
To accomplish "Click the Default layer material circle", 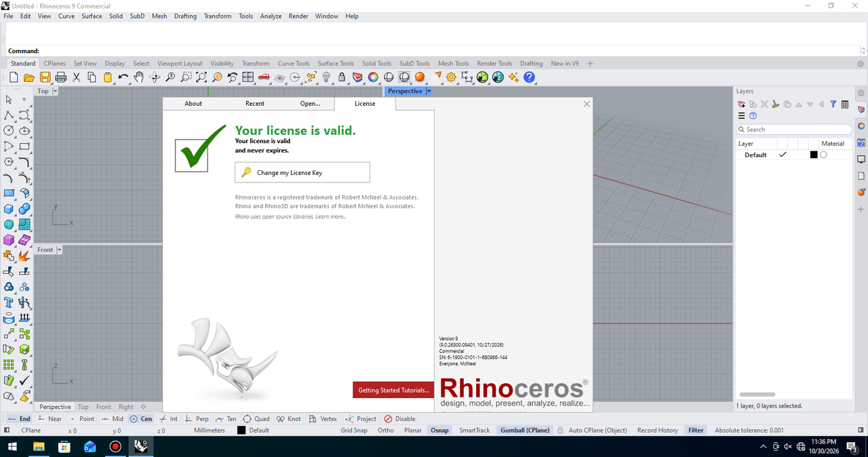I will pyautogui.click(x=823, y=155).
